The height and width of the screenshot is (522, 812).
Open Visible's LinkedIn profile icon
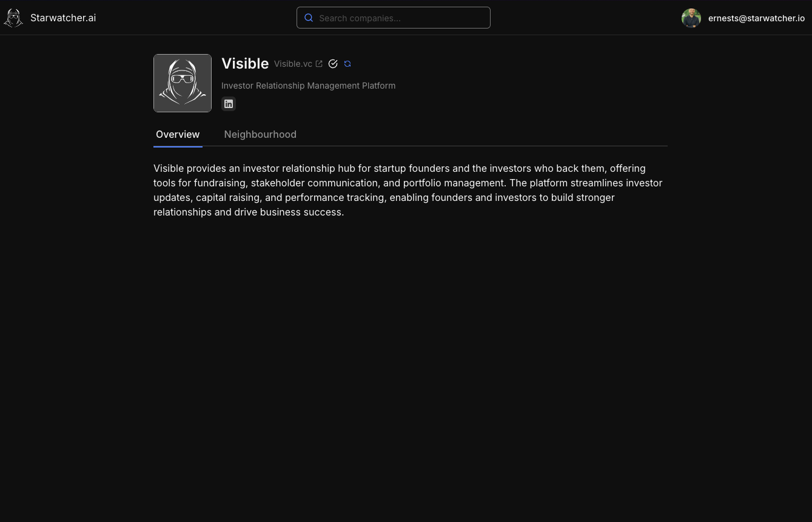coord(229,104)
